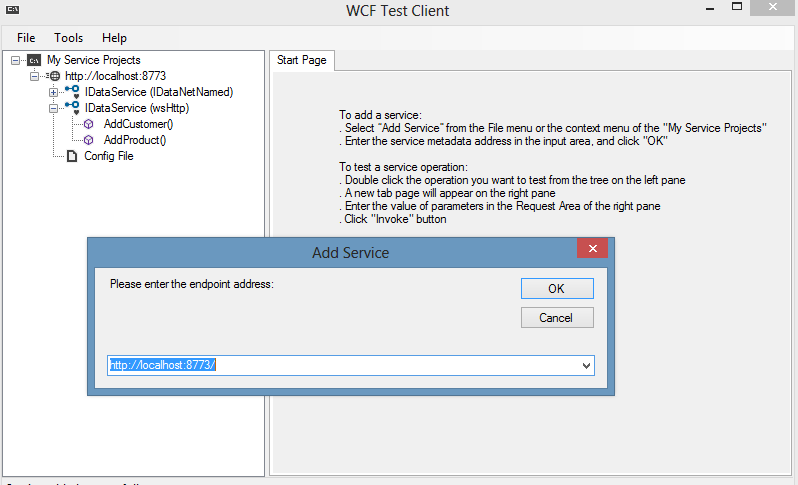Click the 'To test a service operation:' heading text

(x=403, y=167)
